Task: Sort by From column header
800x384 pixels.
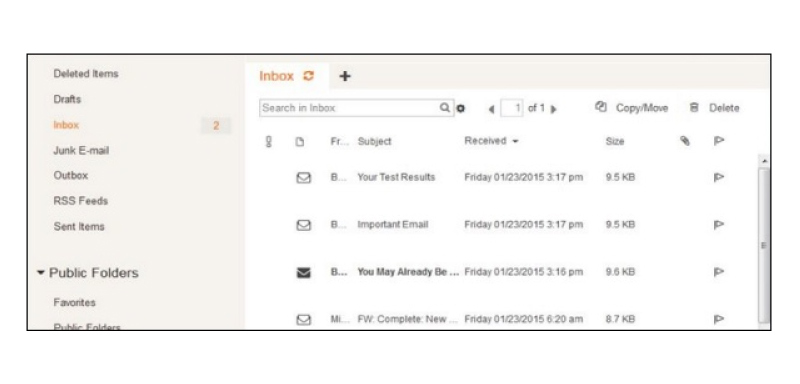Action: [x=339, y=141]
